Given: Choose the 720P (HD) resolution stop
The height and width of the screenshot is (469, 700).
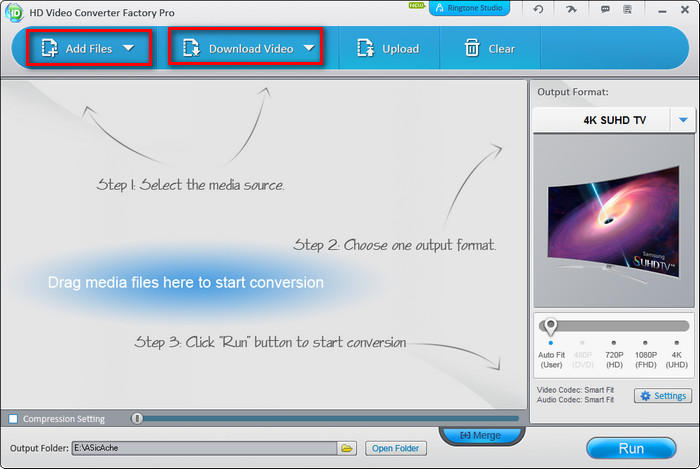Looking at the screenshot, I should click(x=614, y=356).
